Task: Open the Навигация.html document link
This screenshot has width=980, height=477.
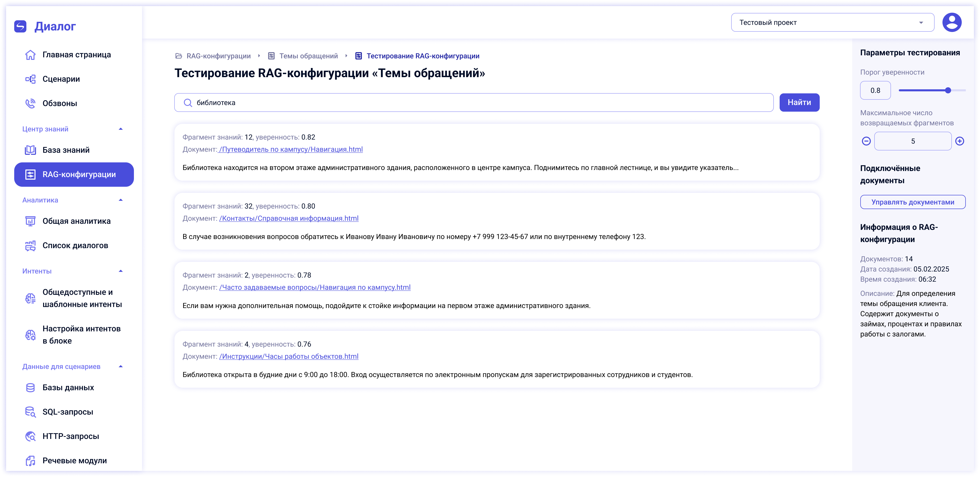Action: [x=291, y=150]
